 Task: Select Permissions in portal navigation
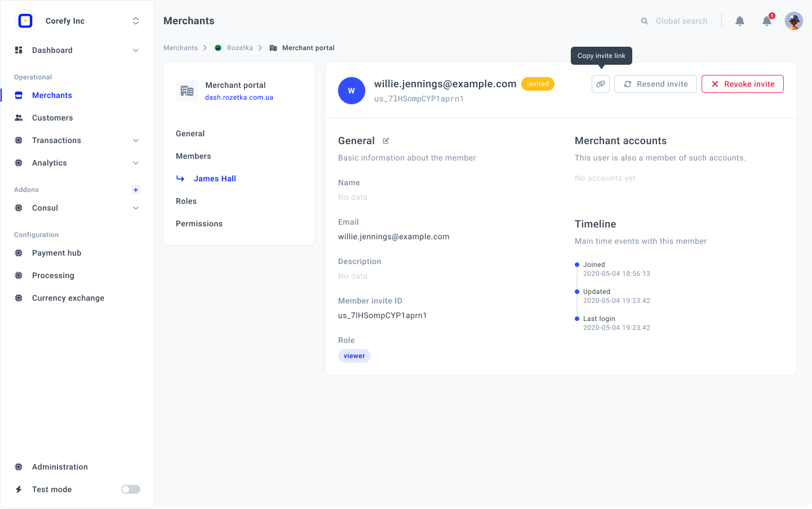point(199,224)
